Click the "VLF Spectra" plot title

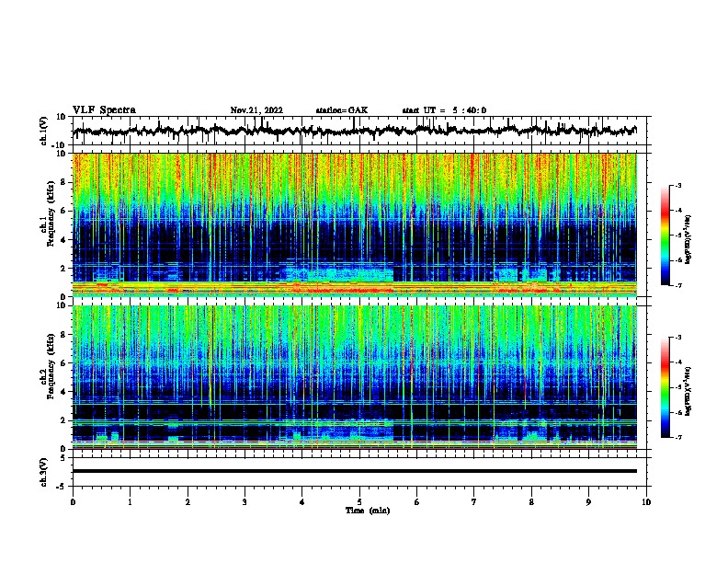(x=104, y=110)
